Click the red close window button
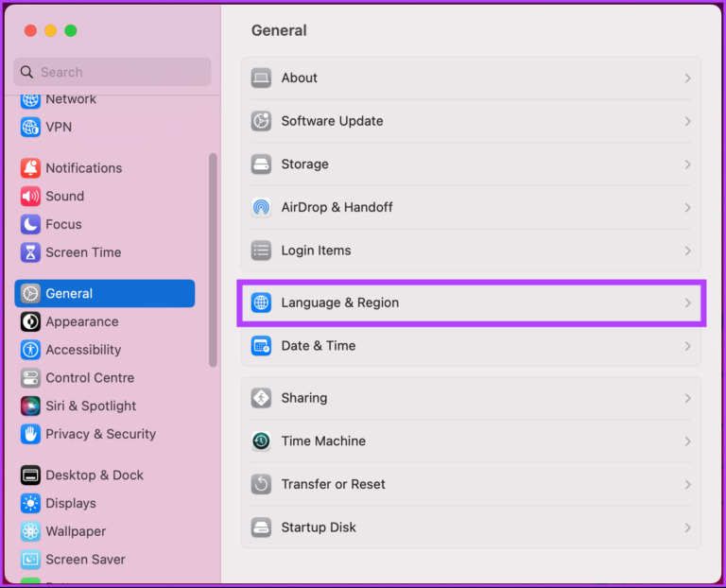 coord(30,30)
